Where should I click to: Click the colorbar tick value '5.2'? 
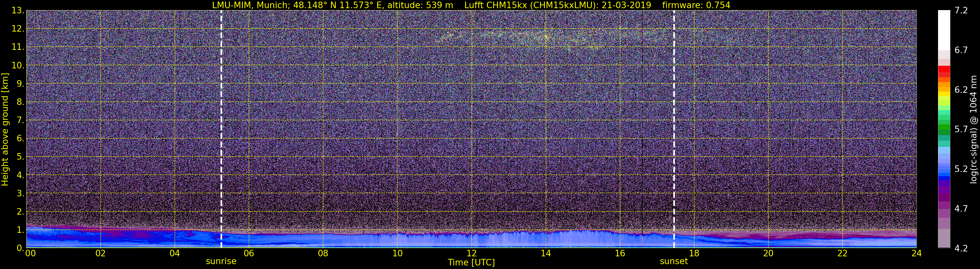tap(961, 169)
